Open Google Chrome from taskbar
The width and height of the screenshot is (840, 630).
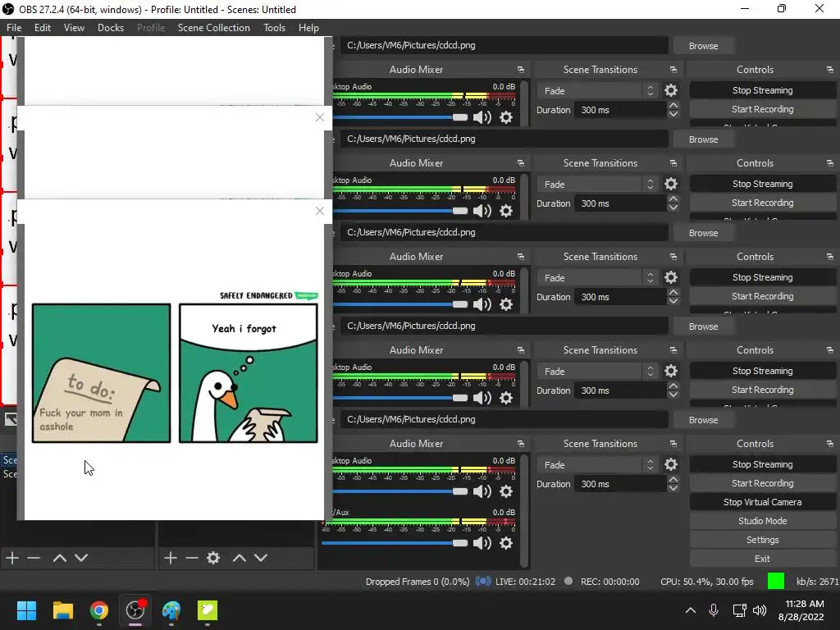(x=99, y=610)
